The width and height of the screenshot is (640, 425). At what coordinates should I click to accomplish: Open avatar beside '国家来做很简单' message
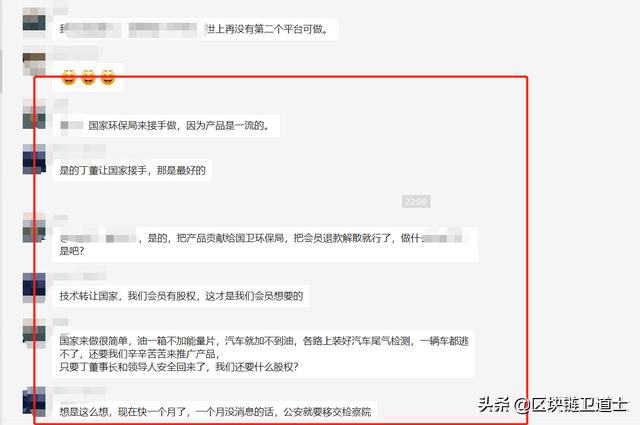click(x=34, y=333)
